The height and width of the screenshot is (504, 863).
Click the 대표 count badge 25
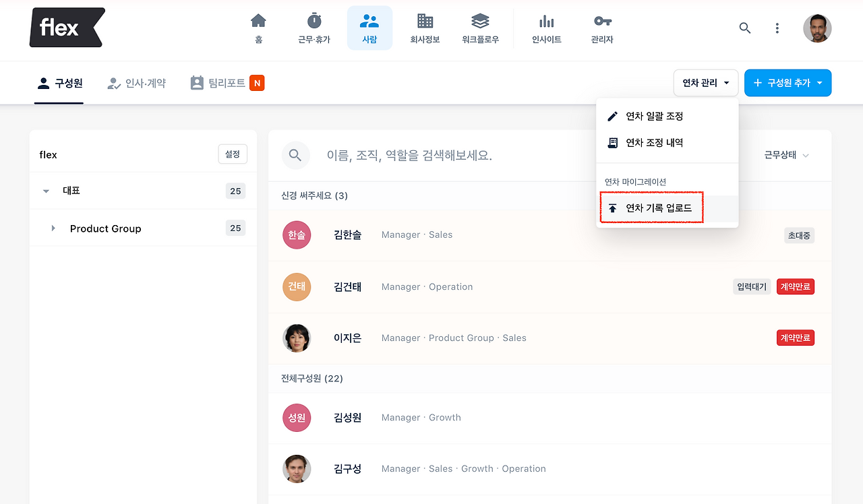coord(235,191)
